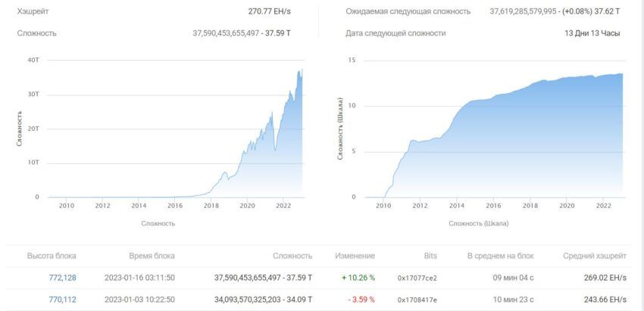The height and width of the screenshot is (311, 644).
Task: Open block height 770,112 link
Action: tap(62, 300)
